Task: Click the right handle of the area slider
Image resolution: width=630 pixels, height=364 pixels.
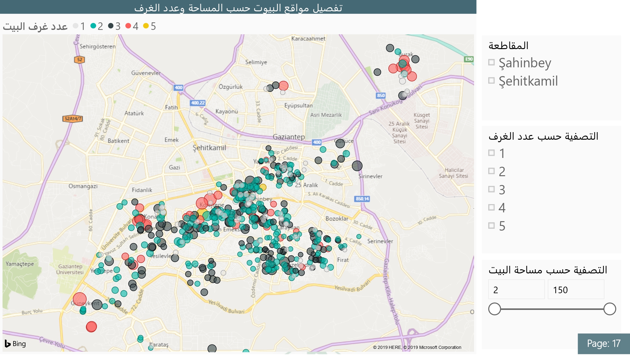Action: (x=610, y=309)
